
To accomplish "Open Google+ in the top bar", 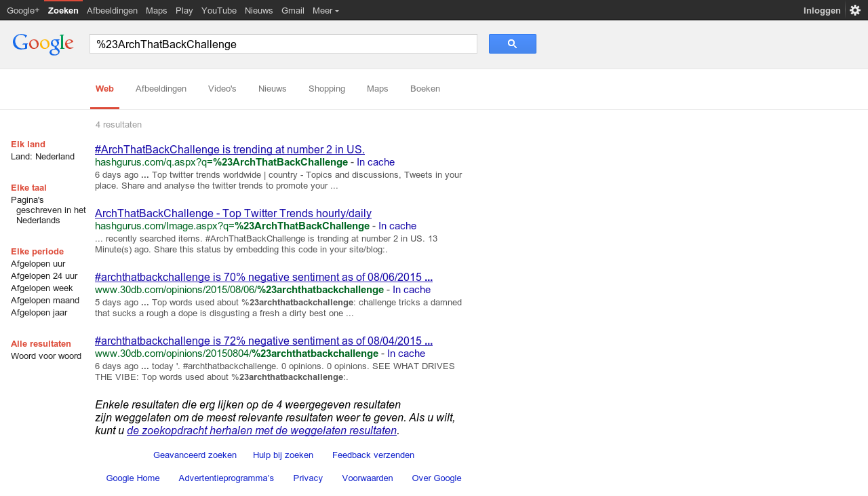I will (23, 10).
